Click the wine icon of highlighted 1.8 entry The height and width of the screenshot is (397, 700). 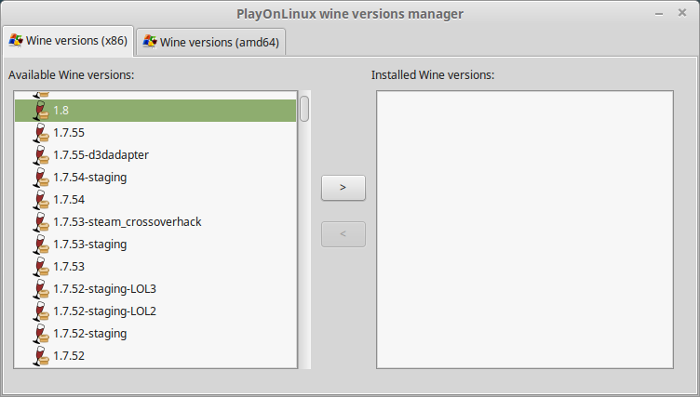(x=41, y=110)
